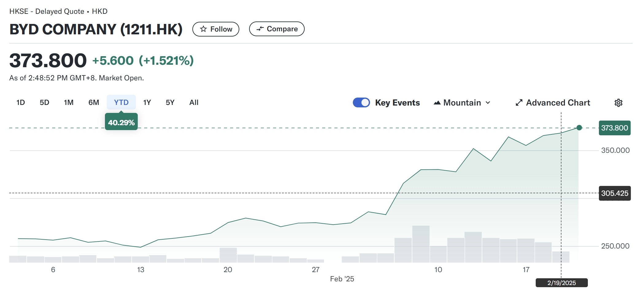Show the 6M chart range
The width and height of the screenshot is (644, 293).
[x=94, y=102]
